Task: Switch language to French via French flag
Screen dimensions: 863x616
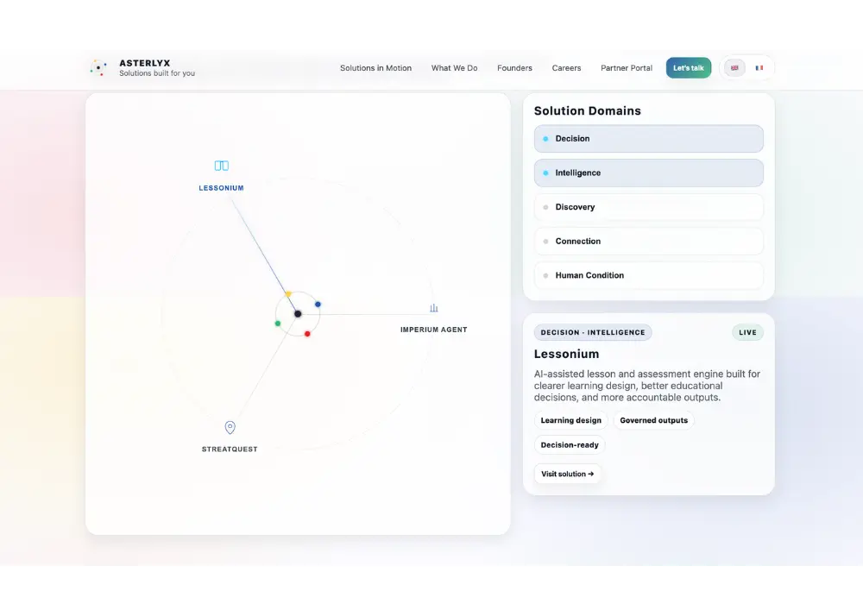Action: click(759, 68)
